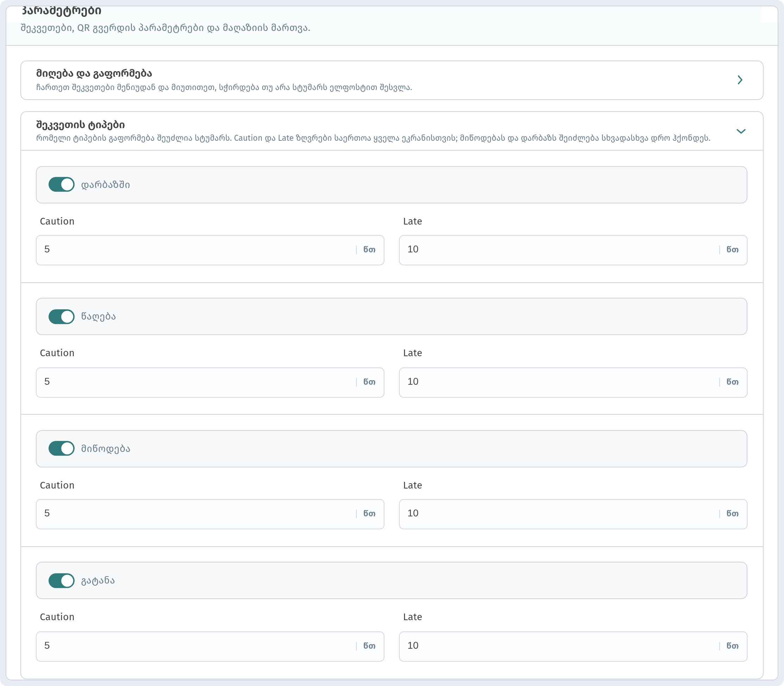
Task: Click the შეკვეთის ტიპები heading
Action: click(80, 125)
